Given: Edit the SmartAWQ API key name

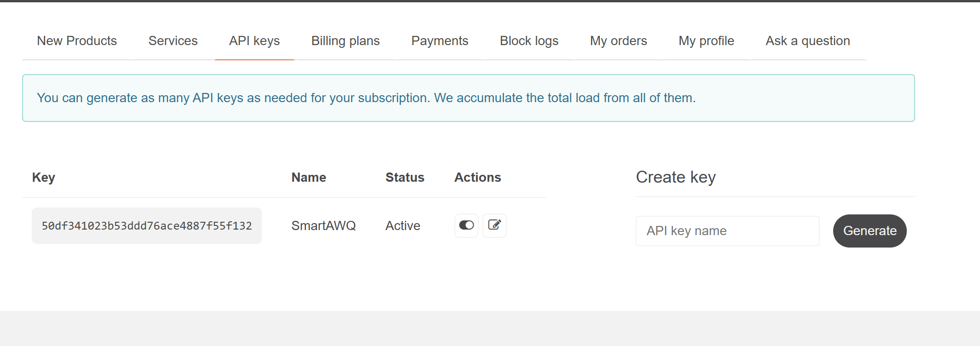Looking at the screenshot, I should click(494, 225).
